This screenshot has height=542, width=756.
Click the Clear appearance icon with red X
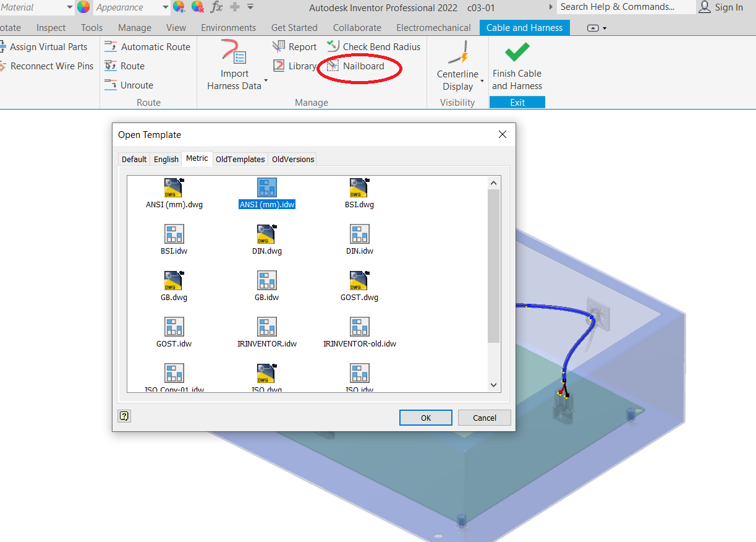(x=198, y=7)
